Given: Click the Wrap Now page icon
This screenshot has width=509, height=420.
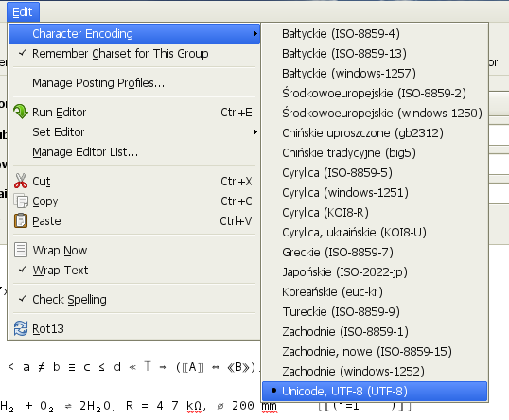Looking at the screenshot, I should (x=21, y=251).
